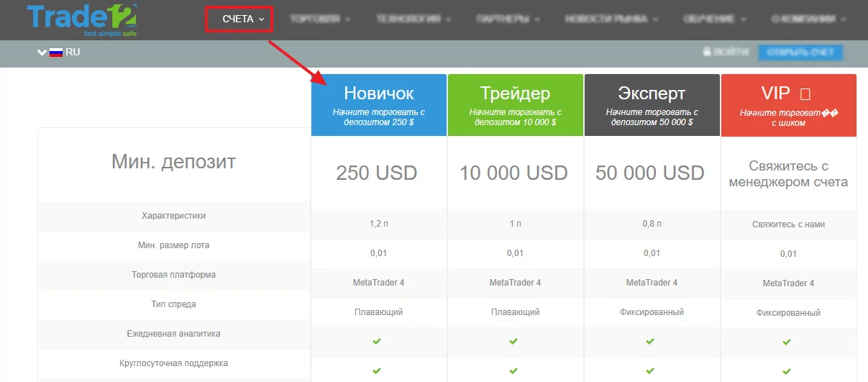
Task: Click the Характеристики row label
Action: click(174, 216)
